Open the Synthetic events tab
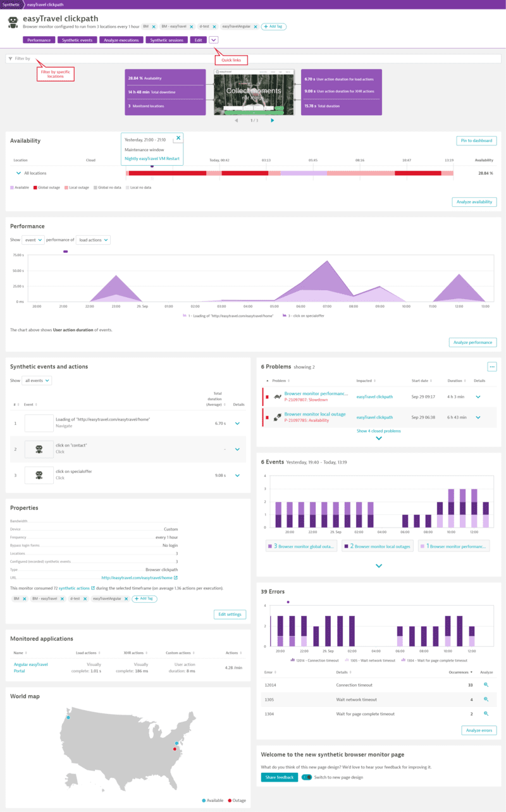This screenshot has height=812, width=506. [x=77, y=40]
